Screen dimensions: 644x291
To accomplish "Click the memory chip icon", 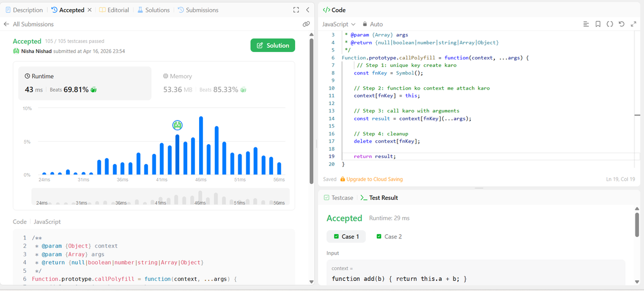I will coord(165,77).
